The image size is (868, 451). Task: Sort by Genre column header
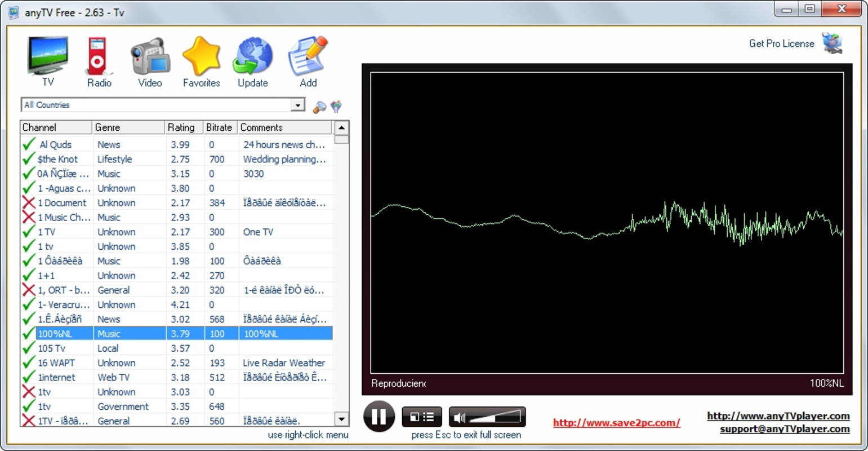click(128, 127)
